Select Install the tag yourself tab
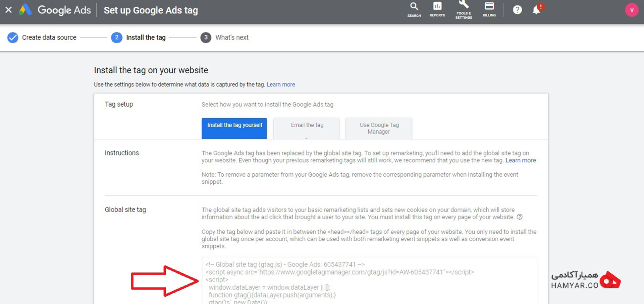The image size is (644, 304). 234,128
